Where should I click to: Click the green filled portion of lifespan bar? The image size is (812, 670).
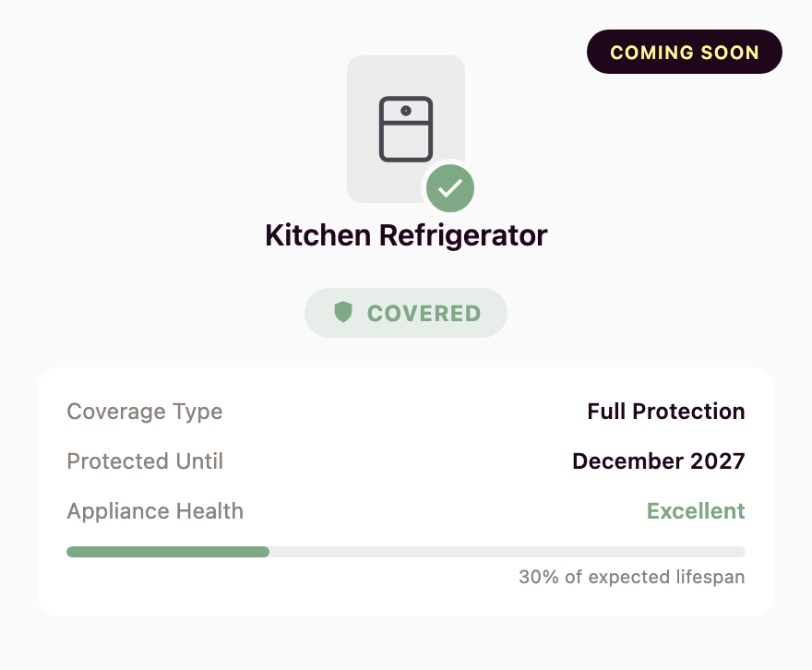coord(166,552)
